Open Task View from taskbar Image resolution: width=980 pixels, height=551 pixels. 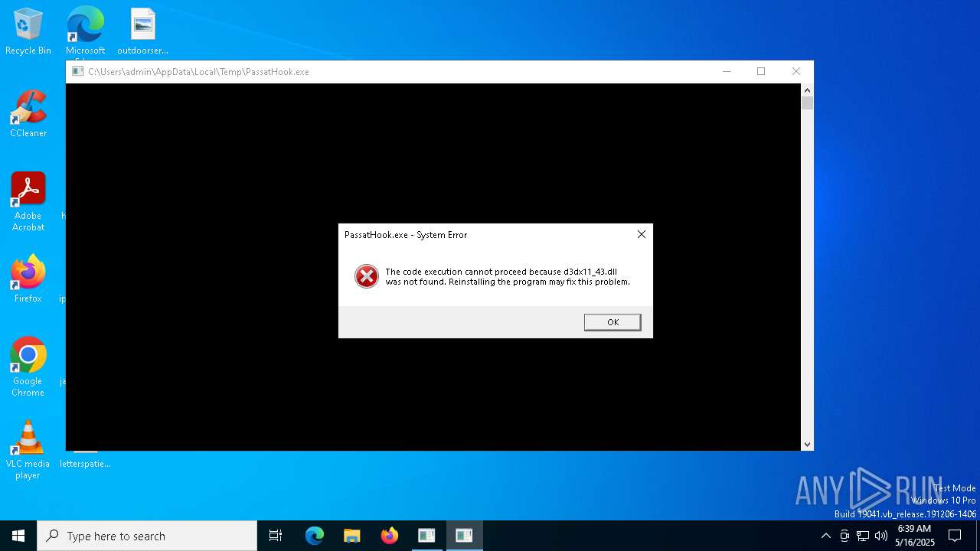pyautogui.click(x=276, y=536)
